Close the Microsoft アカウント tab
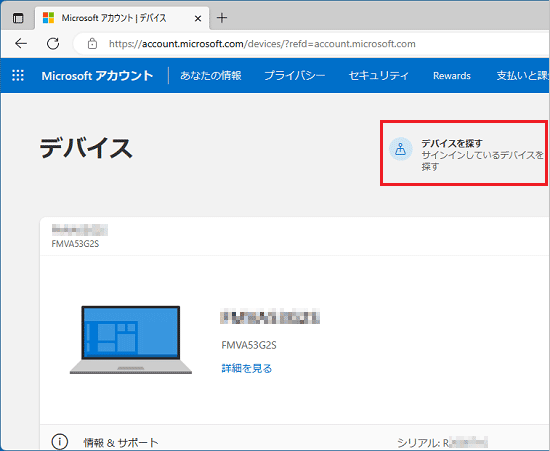This screenshot has height=451, width=550. click(x=198, y=18)
